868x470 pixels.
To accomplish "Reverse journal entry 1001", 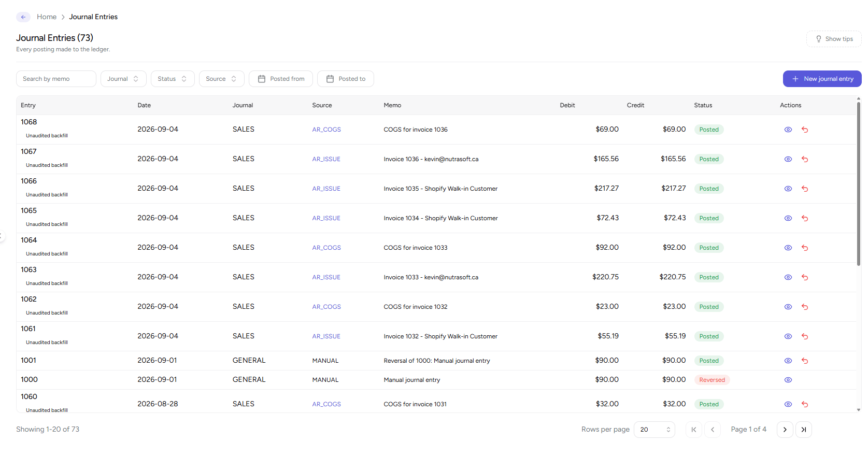I will [805, 361].
